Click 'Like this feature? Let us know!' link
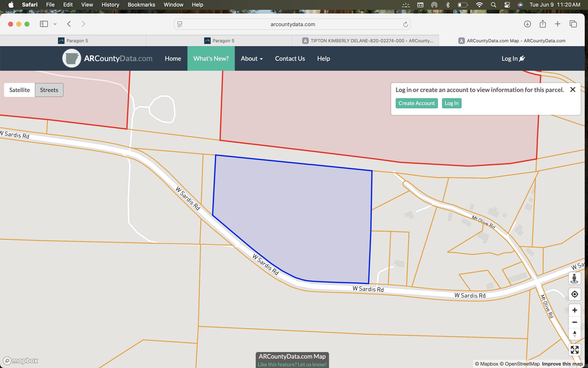The image size is (588, 368). [292, 364]
